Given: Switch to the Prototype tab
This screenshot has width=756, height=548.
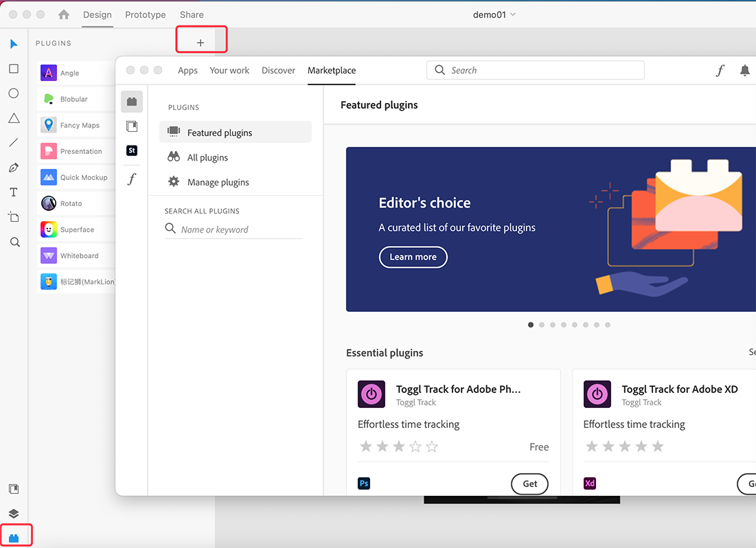Looking at the screenshot, I should tap(146, 14).
